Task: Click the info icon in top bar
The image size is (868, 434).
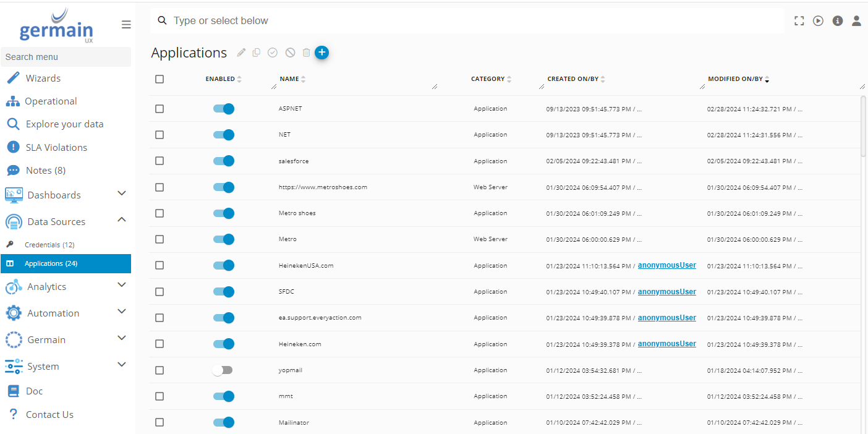Action: pyautogui.click(x=838, y=21)
